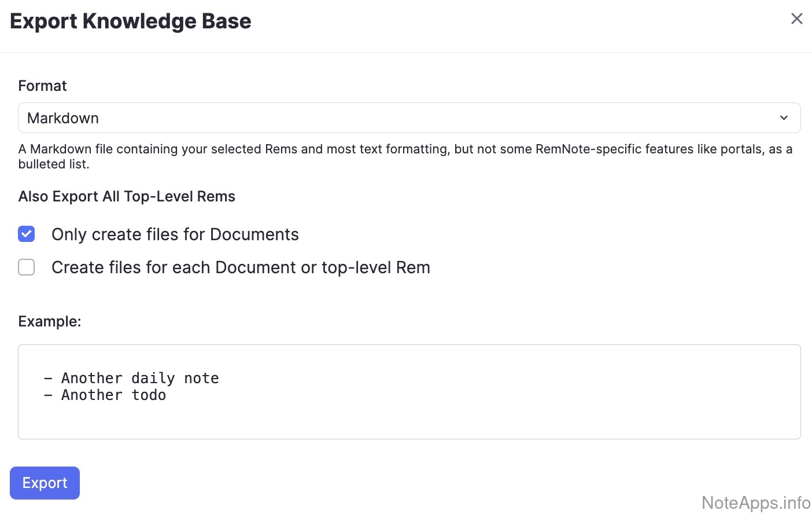Click the "Also Export All Top-Level Rems" heading
Image resolution: width=812 pixels, height=514 pixels.
click(x=127, y=197)
